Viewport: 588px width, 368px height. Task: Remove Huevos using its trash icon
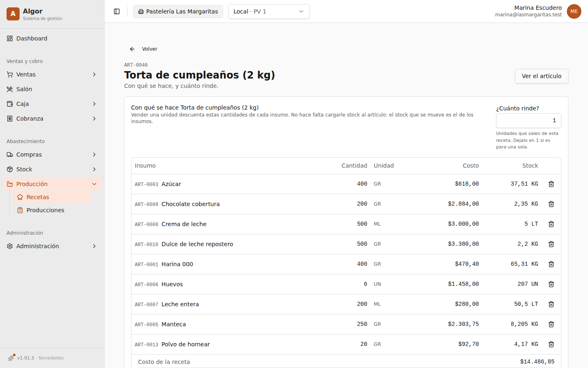[x=551, y=284]
